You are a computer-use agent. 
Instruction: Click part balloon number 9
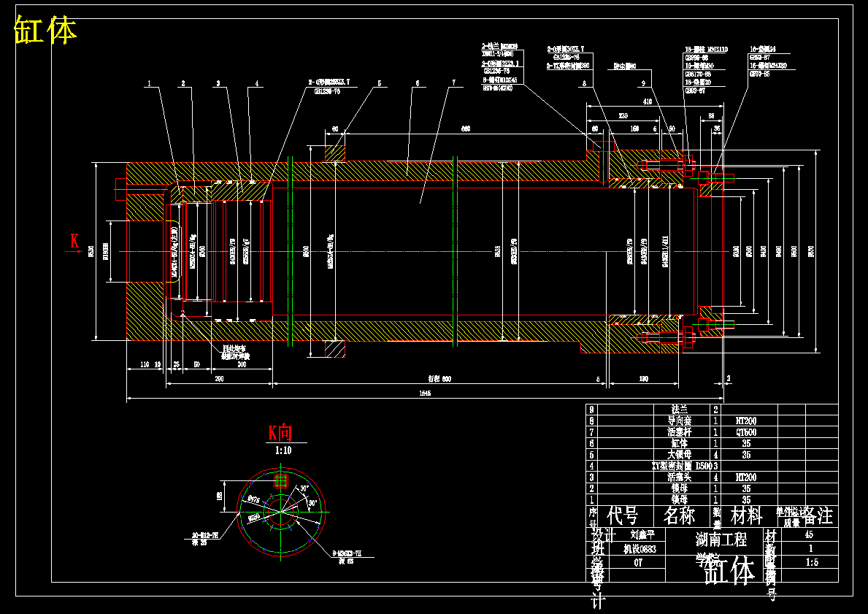[644, 84]
